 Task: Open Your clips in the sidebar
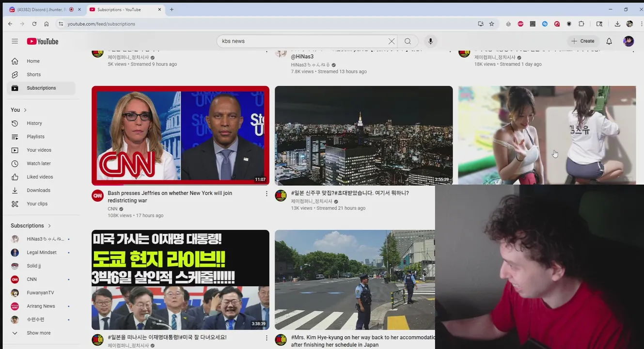[41, 204]
